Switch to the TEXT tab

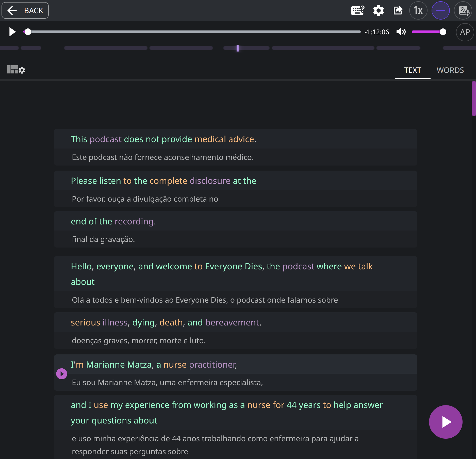pyautogui.click(x=413, y=70)
